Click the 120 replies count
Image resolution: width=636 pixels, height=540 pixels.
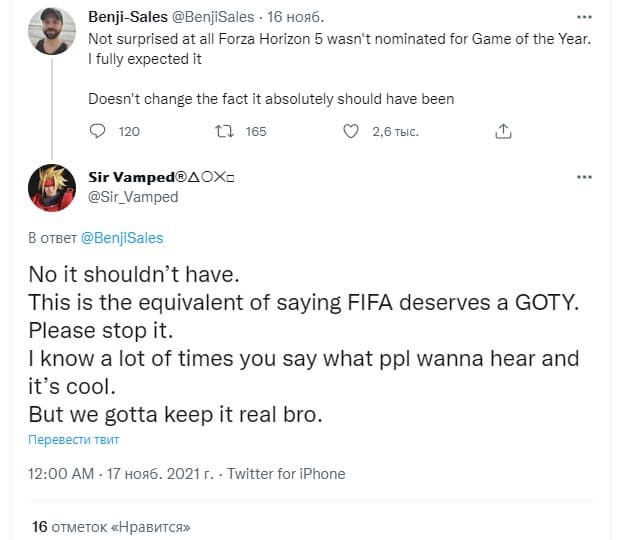tap(129, 131)
